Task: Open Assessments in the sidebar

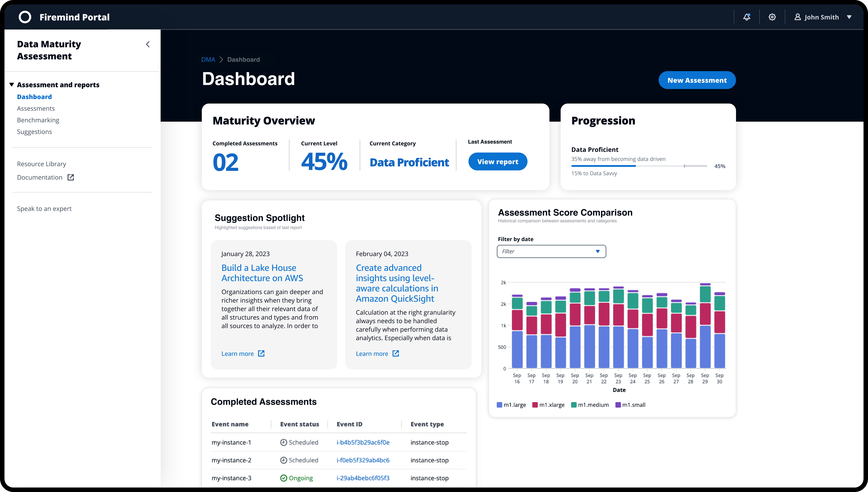Action: coord(36,108)
